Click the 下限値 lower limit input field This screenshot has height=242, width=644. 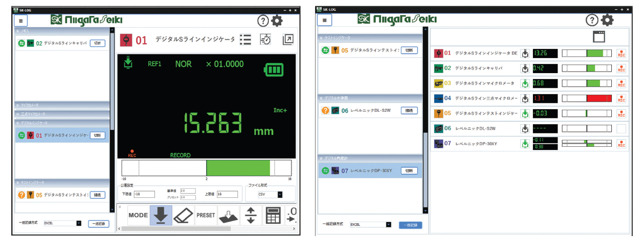[x=144, y=195]
